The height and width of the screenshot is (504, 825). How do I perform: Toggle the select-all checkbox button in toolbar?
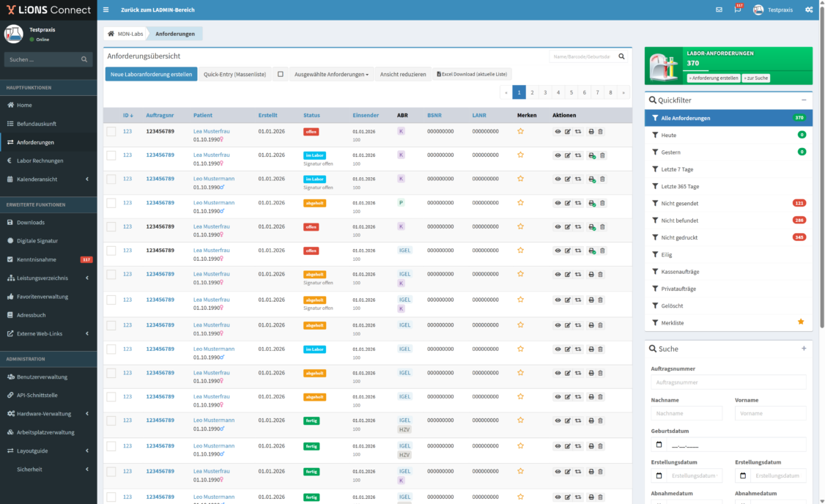click(280, 74)
